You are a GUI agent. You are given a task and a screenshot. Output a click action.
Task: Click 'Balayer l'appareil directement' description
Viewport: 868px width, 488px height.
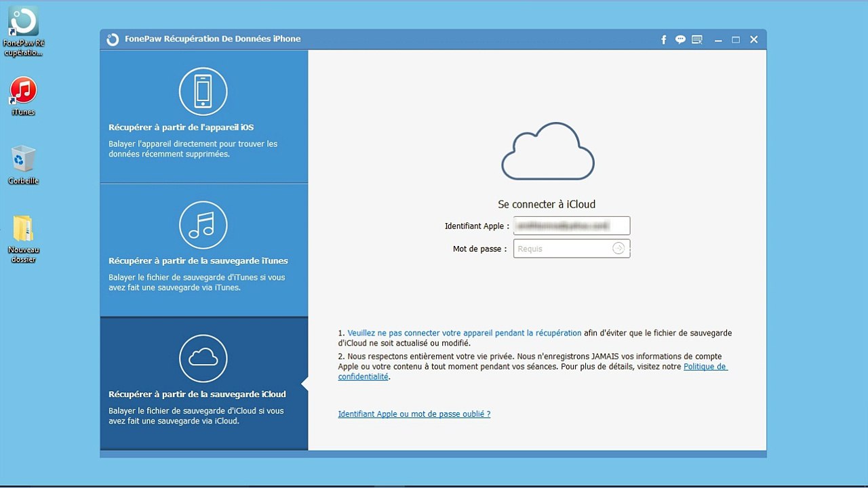click(193, 149)
